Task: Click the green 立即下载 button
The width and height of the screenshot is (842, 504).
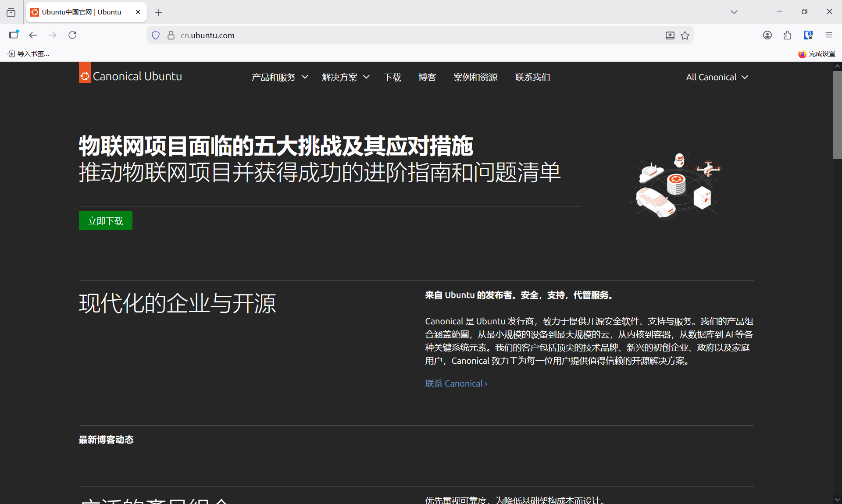Action: point(106,221)
